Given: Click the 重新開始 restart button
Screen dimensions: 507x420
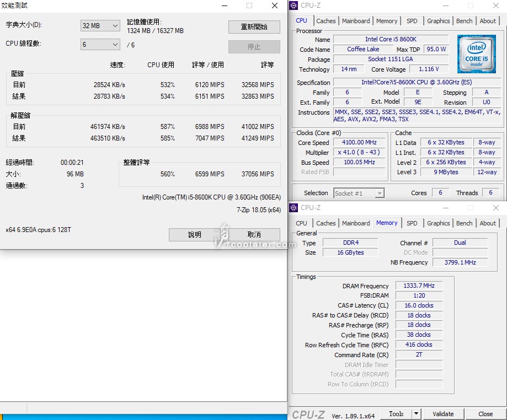Looking at the screenshot, I should [x=254, y=27].
